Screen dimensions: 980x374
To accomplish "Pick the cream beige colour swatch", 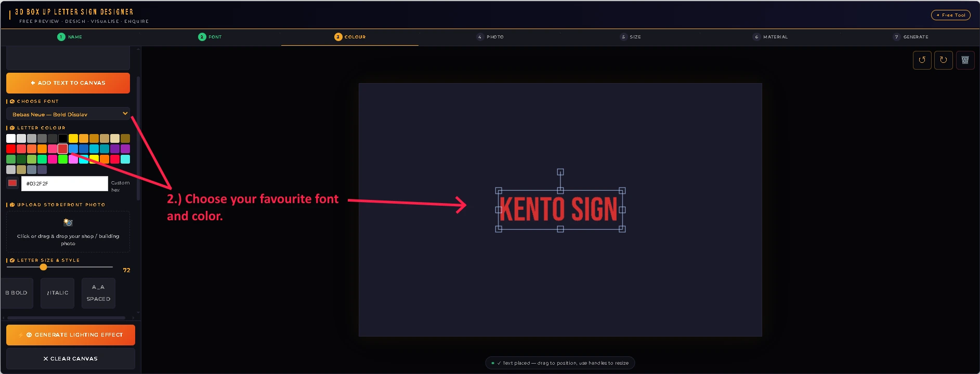I will [115, 138].
